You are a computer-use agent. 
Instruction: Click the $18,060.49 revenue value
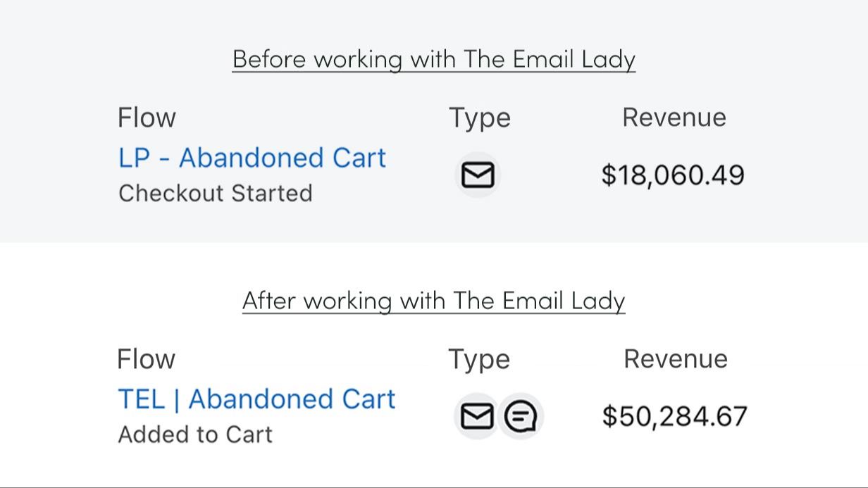tap(673, 175)
